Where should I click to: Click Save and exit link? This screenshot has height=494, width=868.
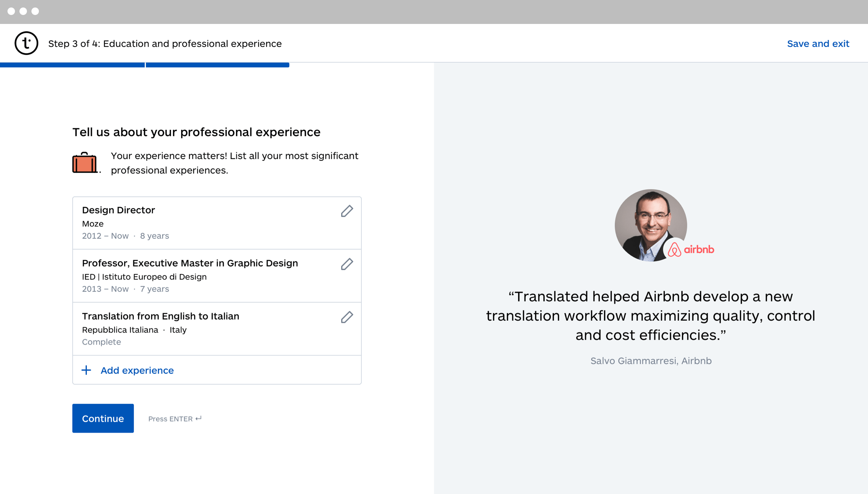[x=818, y=44]
